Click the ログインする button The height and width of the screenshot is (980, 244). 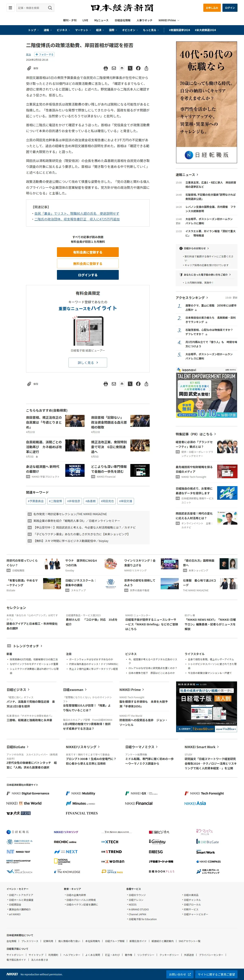[x=88, y=275]
